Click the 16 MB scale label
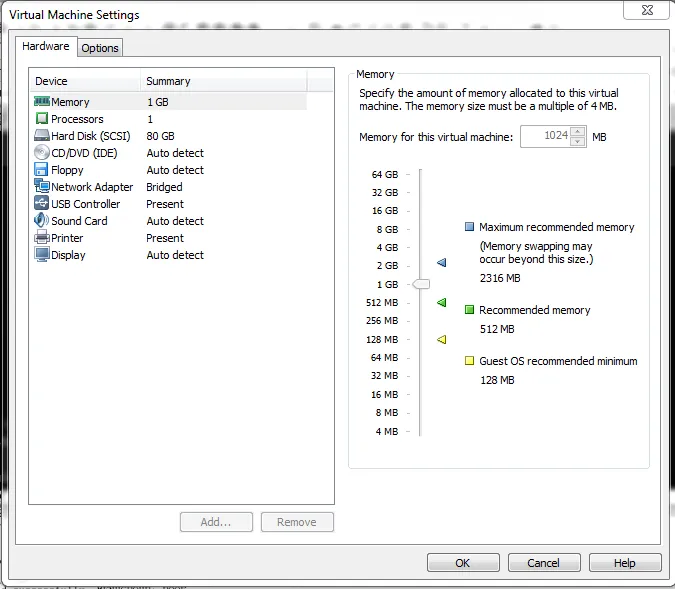The width and height of the screenshot is (675, 589). click(384, 394)
